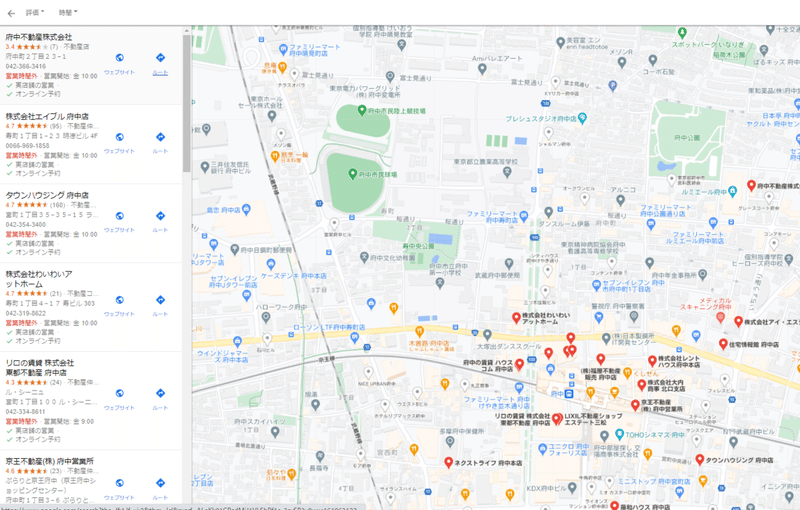Viewport: 800px width, 510px height.
Task: Select the TOHOシネマズ 府中 teal pin
Action: click(x=619, y=435)
